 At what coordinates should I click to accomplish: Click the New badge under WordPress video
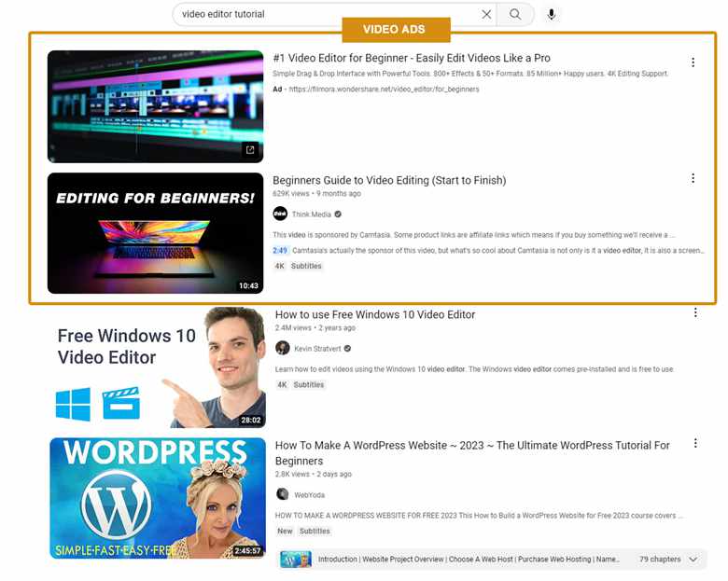pyautogui.click(x=285, y=531)
